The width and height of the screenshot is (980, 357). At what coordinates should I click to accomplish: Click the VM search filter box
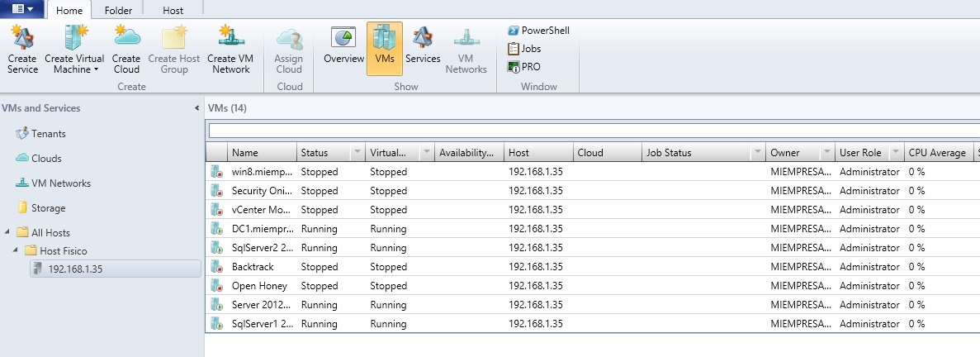(591, 131)
